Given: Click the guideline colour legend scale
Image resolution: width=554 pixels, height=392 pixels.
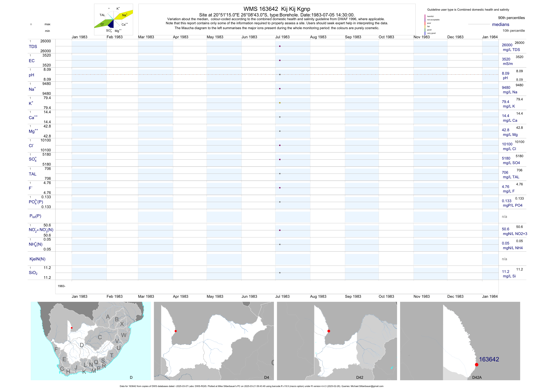Looking at the screenshot, I should tap(425, 25).
